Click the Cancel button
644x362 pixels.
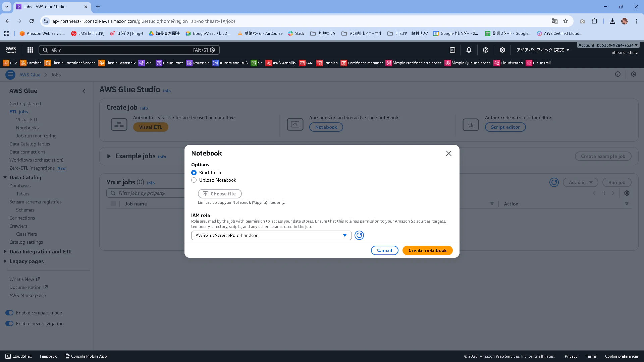pos(384,250)
